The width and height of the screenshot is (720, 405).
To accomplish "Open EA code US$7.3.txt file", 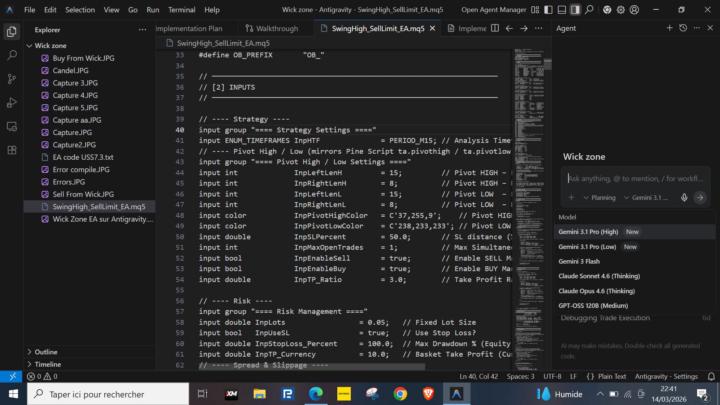I will tap(83, 157).
